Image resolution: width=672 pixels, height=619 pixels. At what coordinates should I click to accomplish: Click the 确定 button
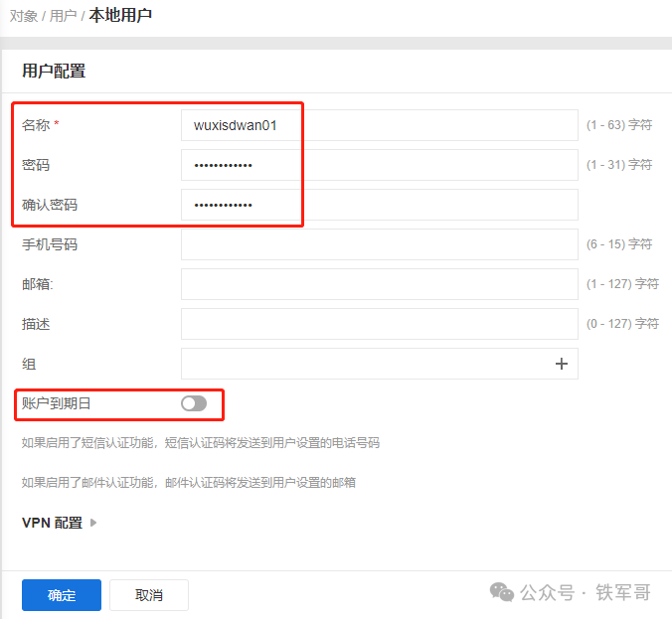pos(62,595)
